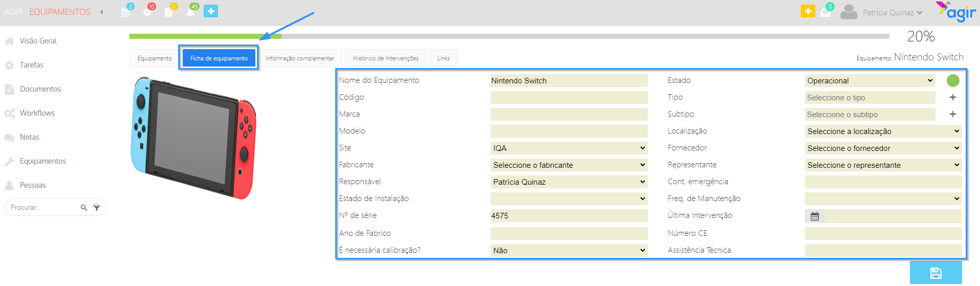This screenshot has width=980, height=286.
Task: Open the inbox icon with green badge
Action: click(825, 12)
